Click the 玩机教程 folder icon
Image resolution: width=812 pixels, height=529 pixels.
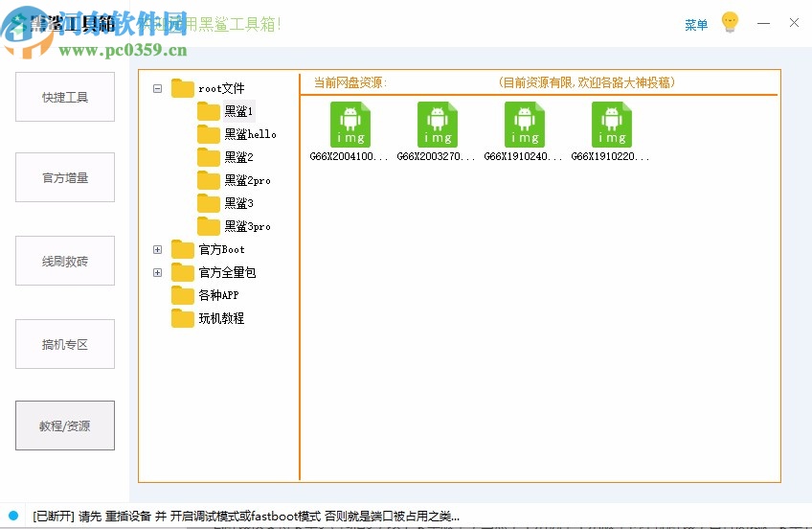tap(183, 318)
